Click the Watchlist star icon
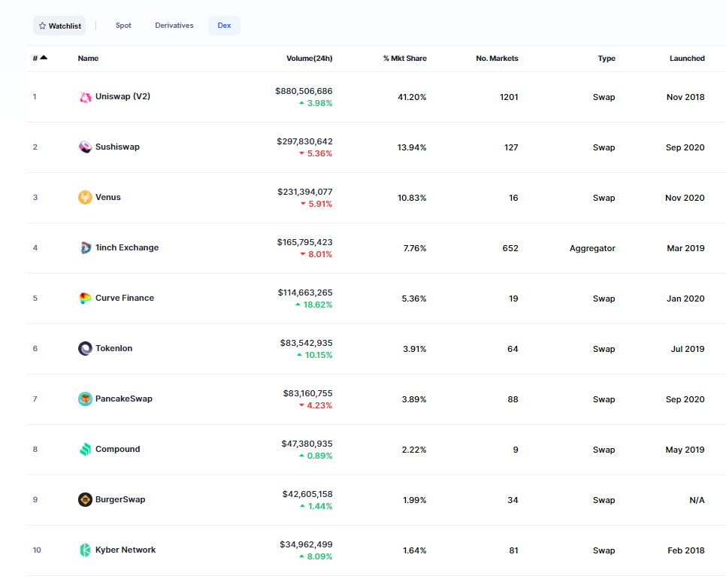This screenshot has height=588, width=726. coord(43,26)
